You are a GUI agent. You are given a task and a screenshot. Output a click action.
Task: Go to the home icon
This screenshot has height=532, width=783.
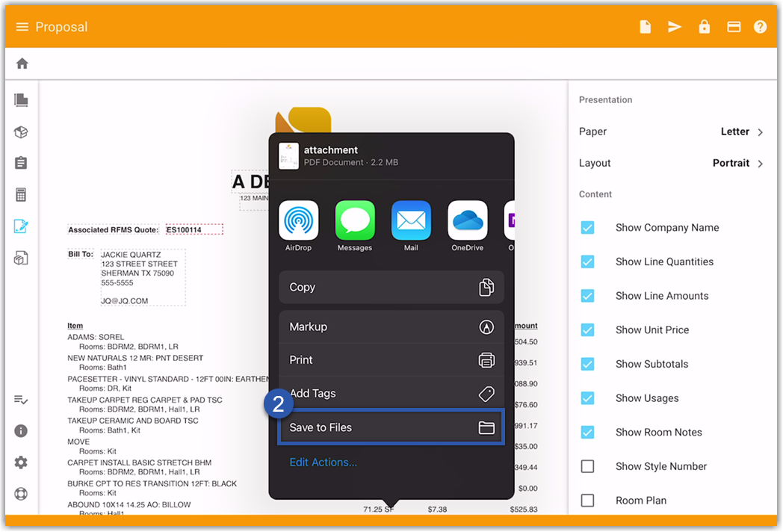pyautogui.click(x=22, y=64)
